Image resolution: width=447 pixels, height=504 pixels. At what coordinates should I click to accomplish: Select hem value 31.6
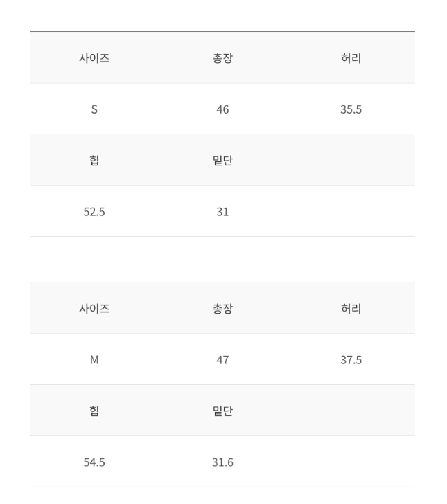[x=222, y=462]
